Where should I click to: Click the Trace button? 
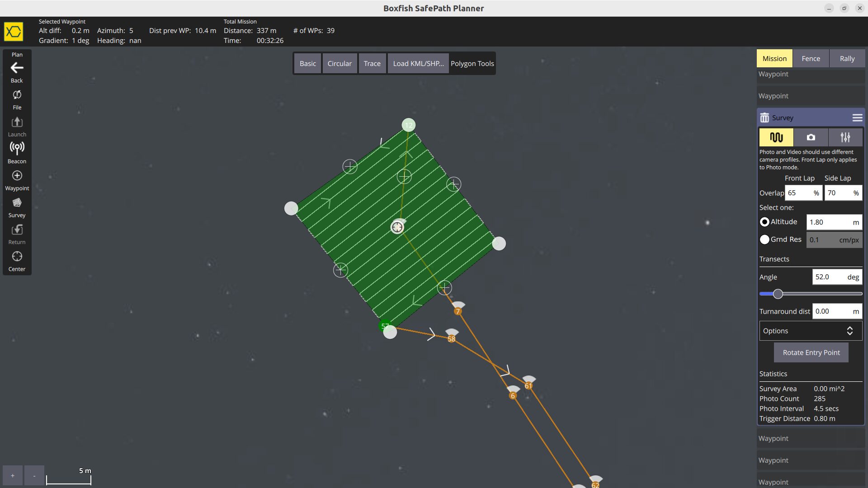(x=372, y=63)
